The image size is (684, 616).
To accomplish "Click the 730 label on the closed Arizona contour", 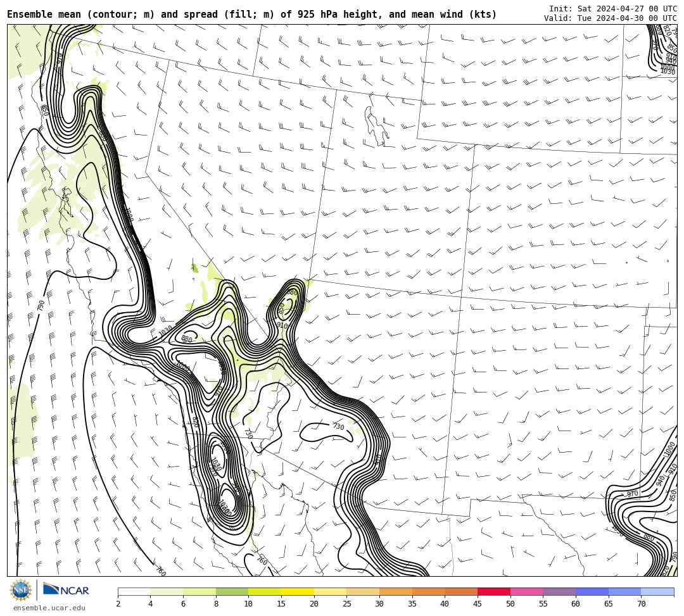I will pyautogui.click(x=338, y=426).
